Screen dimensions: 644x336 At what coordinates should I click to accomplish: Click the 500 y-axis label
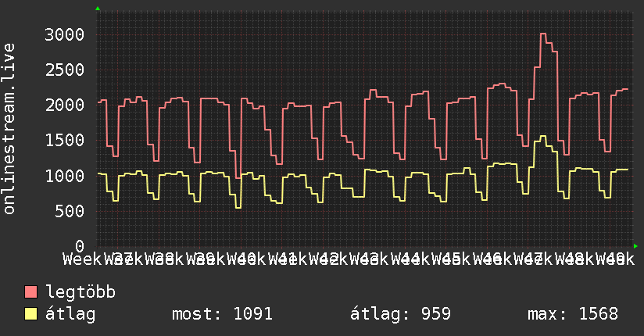(x=70, y=211)
